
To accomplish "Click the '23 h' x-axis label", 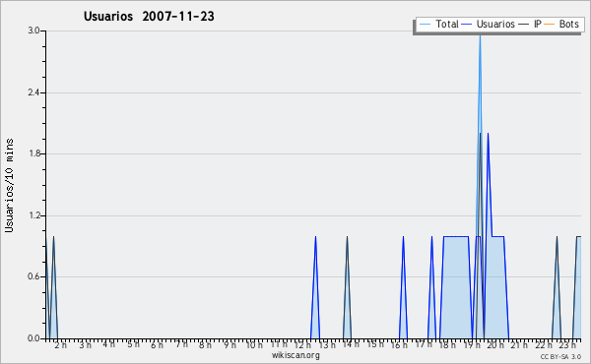I will click(567, 344).
